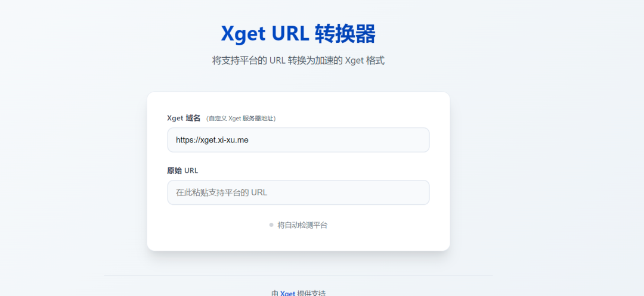Click the "原始 URL" label
Image resolution: width=644 pixels, height=296 pixels.
pos(182,170)
